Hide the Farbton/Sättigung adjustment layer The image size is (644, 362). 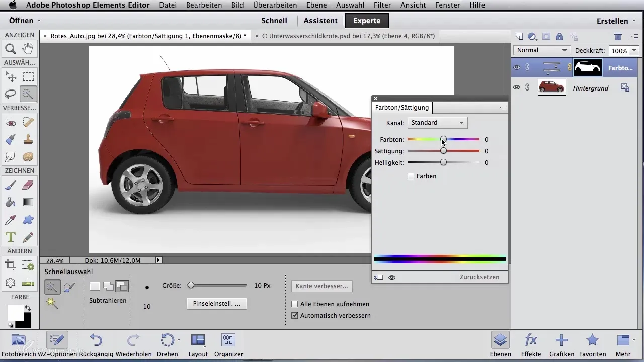(x=517, y=67)
